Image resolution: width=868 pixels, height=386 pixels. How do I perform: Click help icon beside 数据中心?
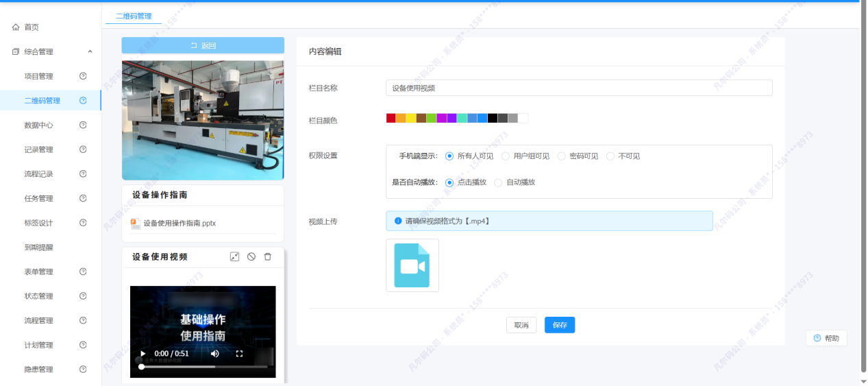[83, 125]
